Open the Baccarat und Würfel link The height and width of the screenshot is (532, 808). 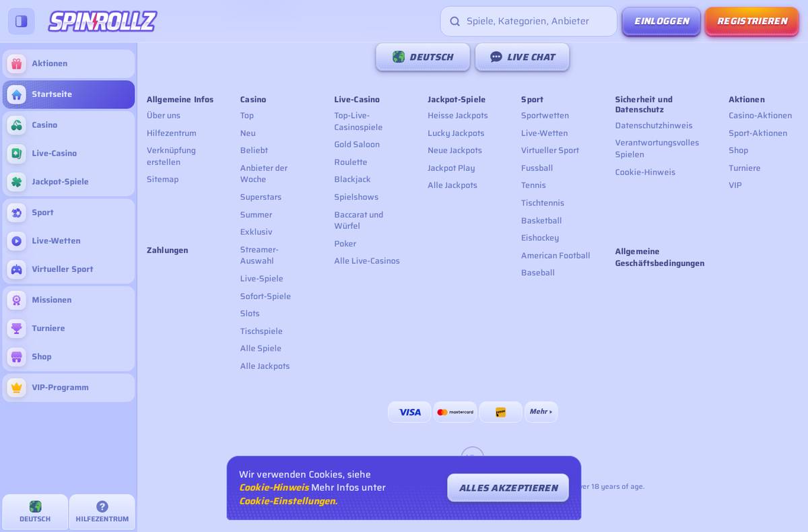click(x=359, y=220)
